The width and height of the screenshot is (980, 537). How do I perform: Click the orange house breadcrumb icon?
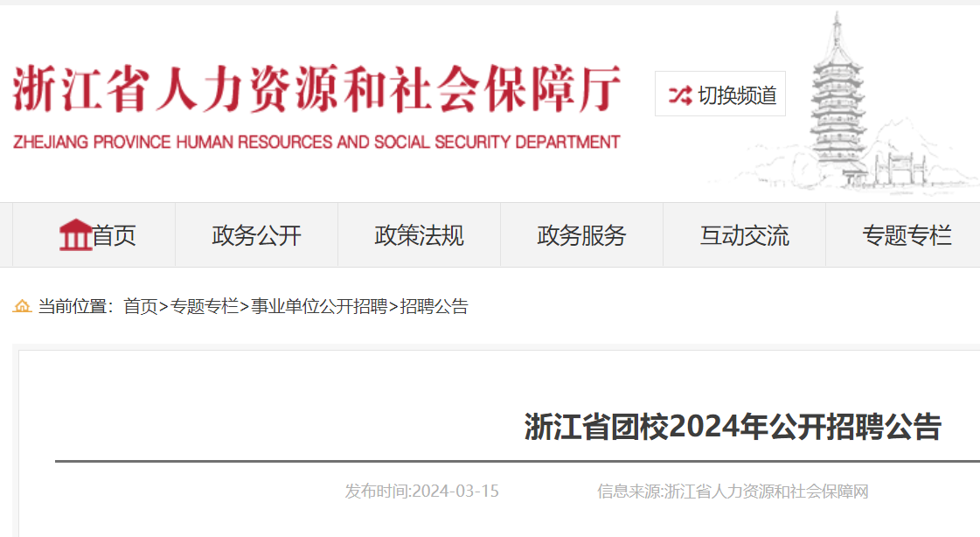23,306
